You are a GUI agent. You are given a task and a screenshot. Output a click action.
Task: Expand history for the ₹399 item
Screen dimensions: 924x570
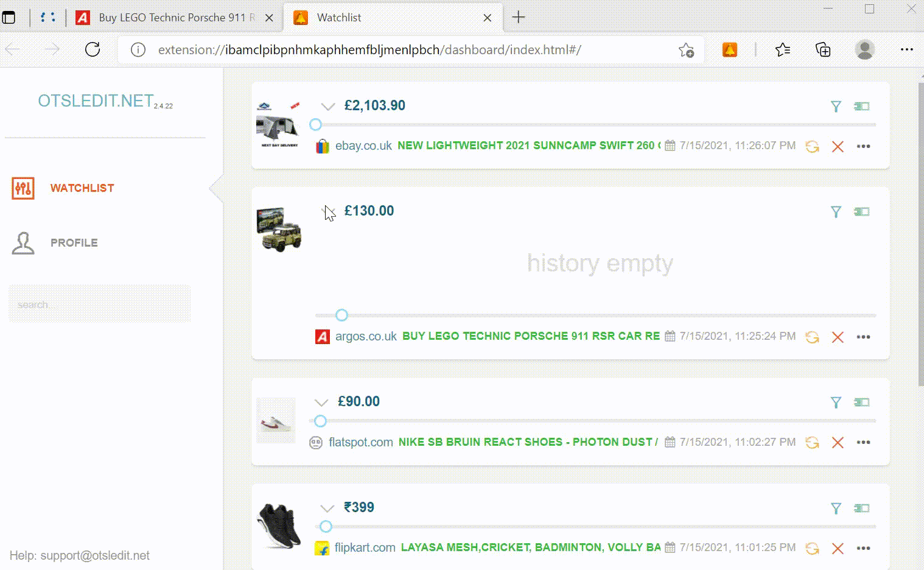click(327, 508)
